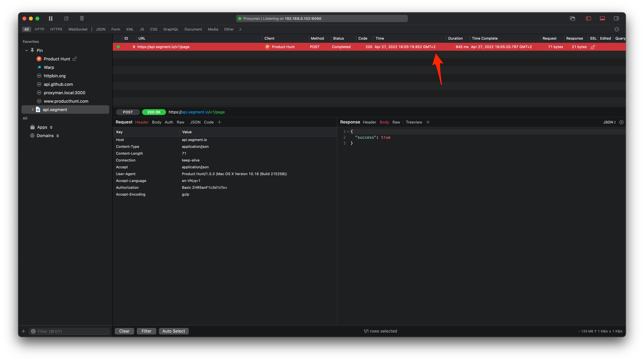644x361 pixels.
Task: Toggle the left sidebar panel icon
Action: click(588, 19)
